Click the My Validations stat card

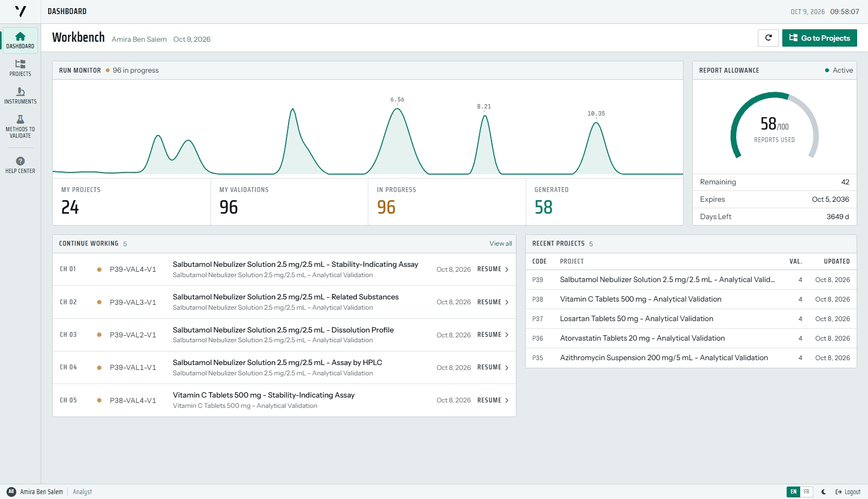point(289,202)
